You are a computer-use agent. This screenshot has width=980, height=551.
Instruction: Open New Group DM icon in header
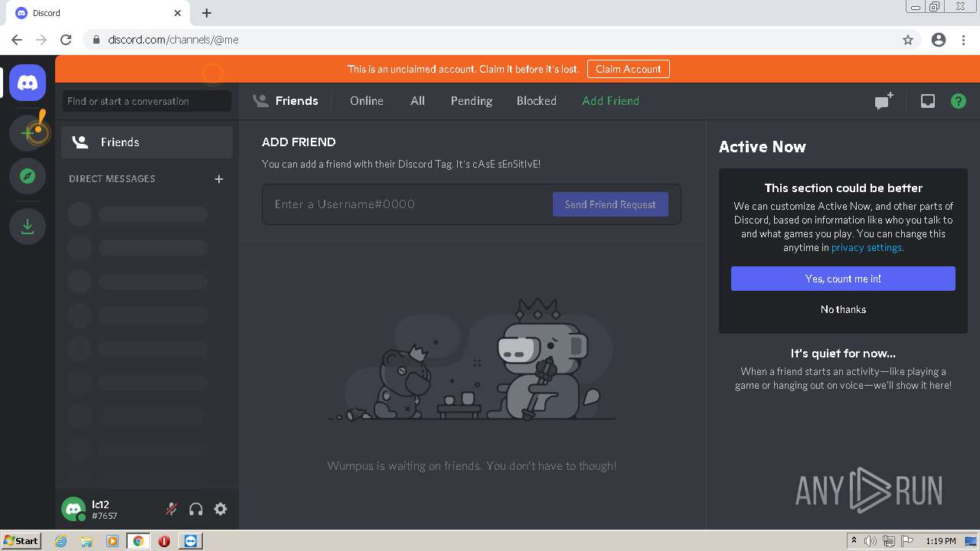pos(884,101)
